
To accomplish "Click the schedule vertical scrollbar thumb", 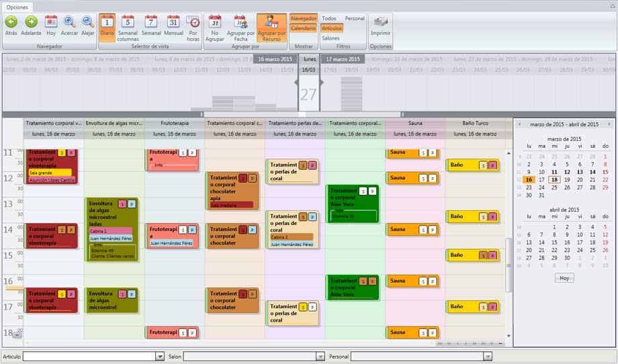I will 509,265.
